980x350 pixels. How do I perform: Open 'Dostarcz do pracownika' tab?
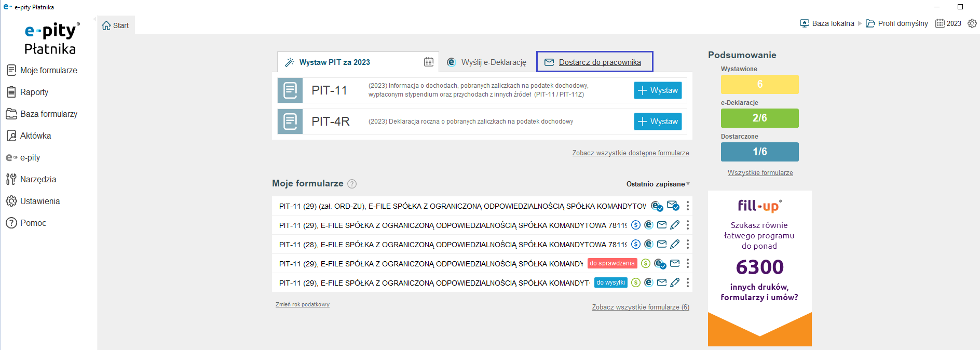coord(594,62)
